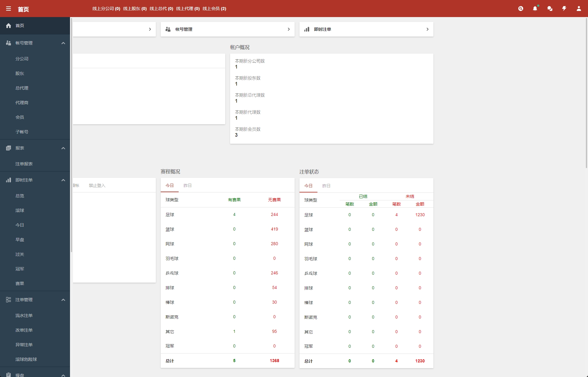Open the chat messages icon
This screenshot has height=377, width=588.
tap(550, 9)
